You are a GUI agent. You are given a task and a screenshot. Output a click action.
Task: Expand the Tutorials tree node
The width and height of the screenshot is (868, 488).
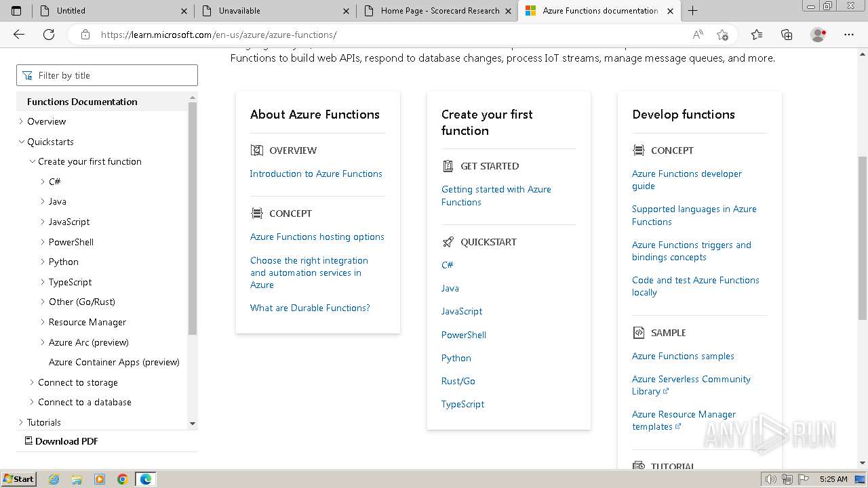tap(21, 422)
